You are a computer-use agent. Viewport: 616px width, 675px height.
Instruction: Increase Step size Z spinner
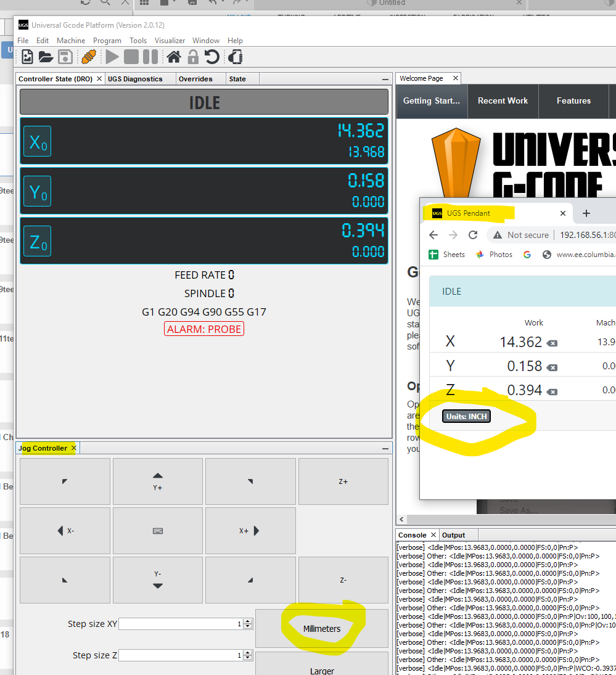[x=247, y=653]
